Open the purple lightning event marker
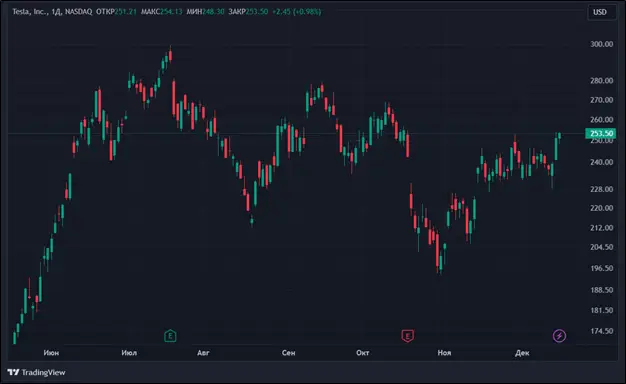The height and width of the screenshot is (384, 626). (x=559, y=336)
